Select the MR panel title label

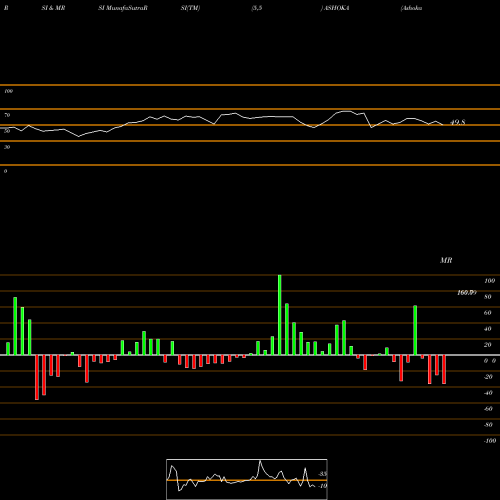click(446, 260)
